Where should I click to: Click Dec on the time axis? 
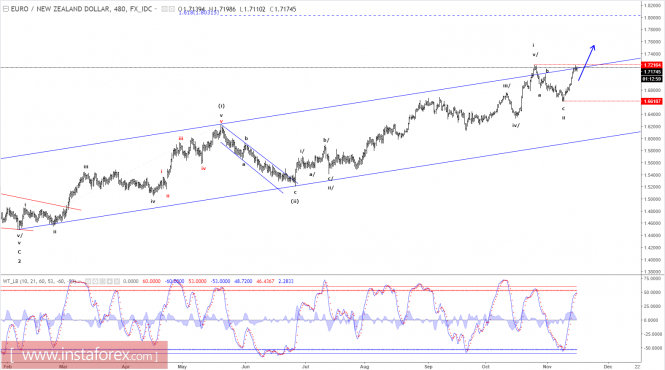pos(607,366)
